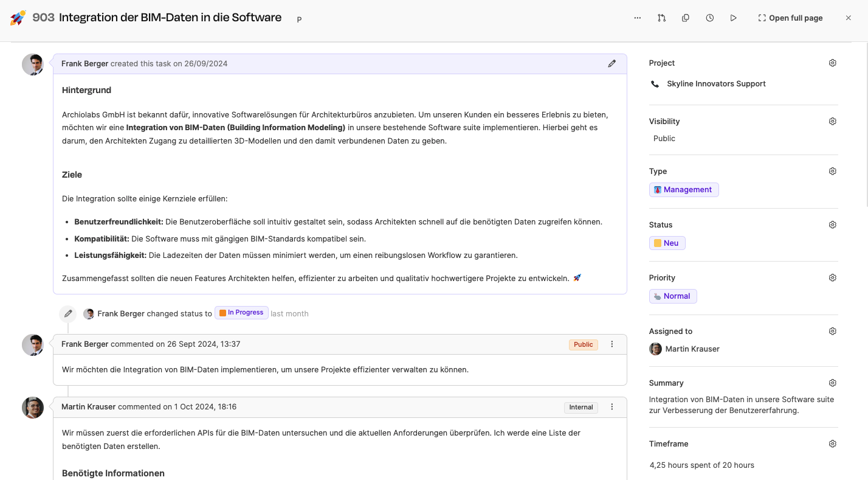Open Skyline Innovators Support project link
Screen dimensions: 868x480
[716, 84]
